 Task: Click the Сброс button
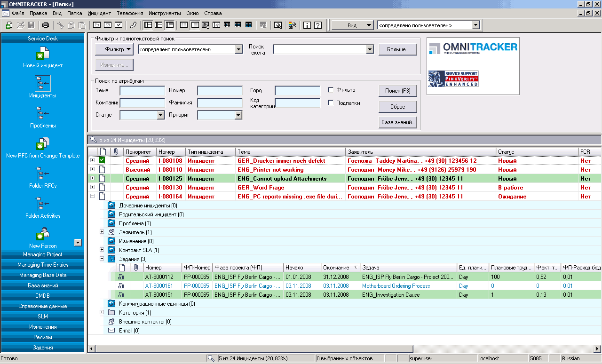pos(397,107)
